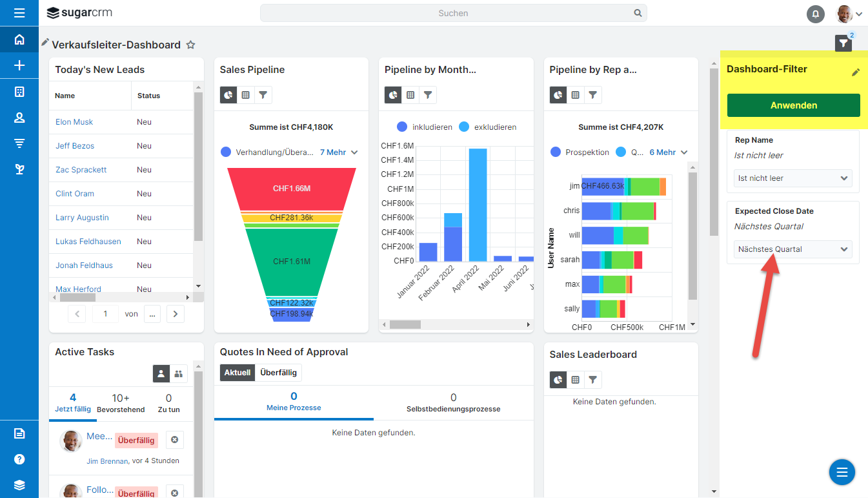Toggle the dashboard filter funnel button
Image resolution: width=868 pixels, height=498 pixels.
point(843,43)
